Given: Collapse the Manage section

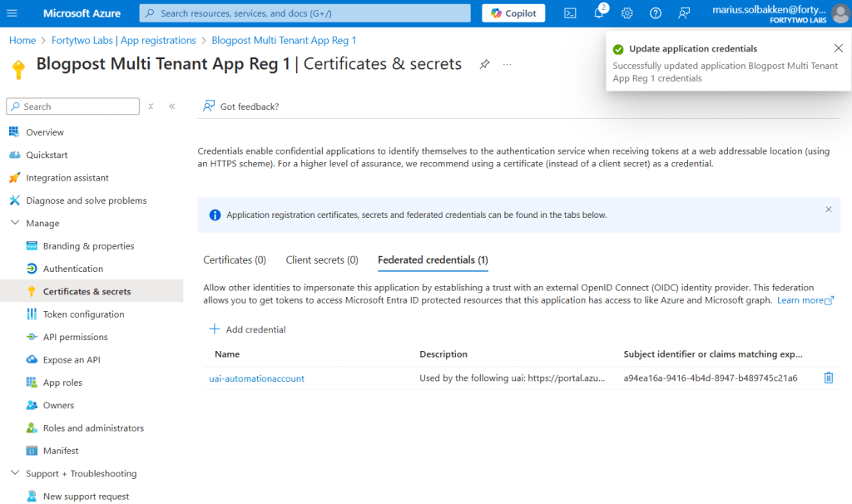Looking at the screenshot, I should pos(15,223).
